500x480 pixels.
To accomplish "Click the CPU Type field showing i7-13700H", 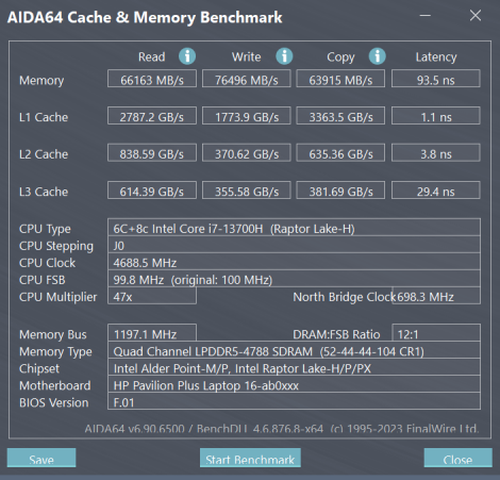I will [x=294, y=227].
